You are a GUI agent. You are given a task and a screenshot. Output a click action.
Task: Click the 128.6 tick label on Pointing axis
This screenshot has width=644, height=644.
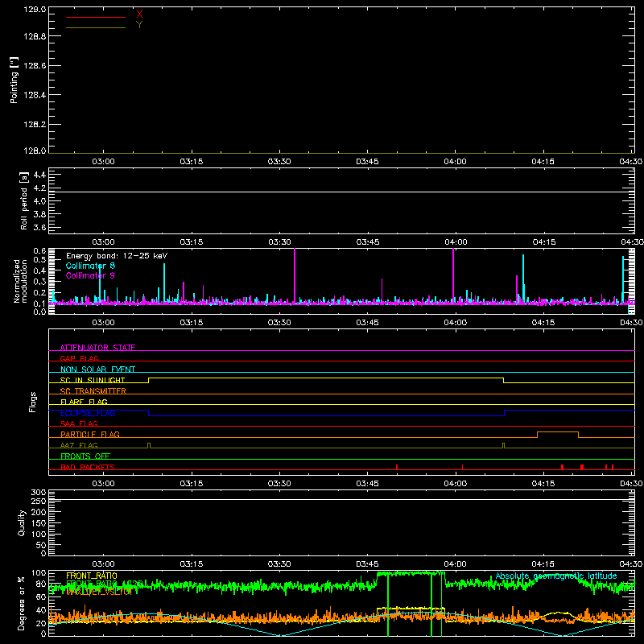pyautogui.click(x=35, y=65)
